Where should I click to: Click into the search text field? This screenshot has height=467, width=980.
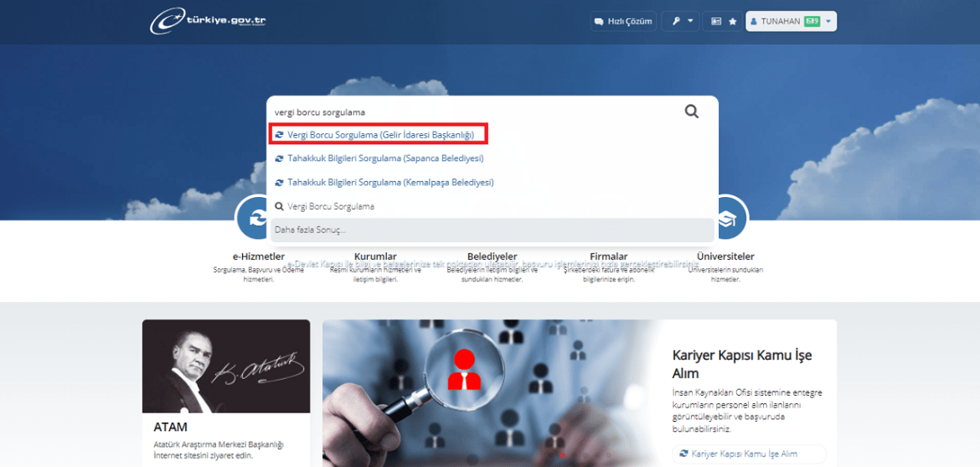pos(469,112)
